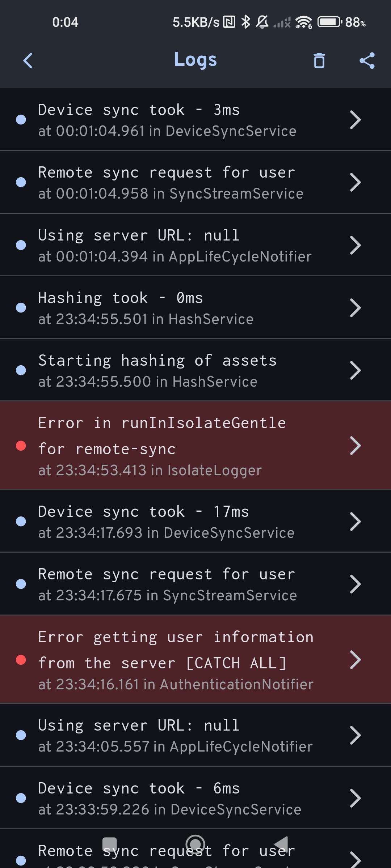Viewport: 391px width, 868px height.
Task: Expand the 'Using server URL: null' entry chevron
Action: (356, 244)
